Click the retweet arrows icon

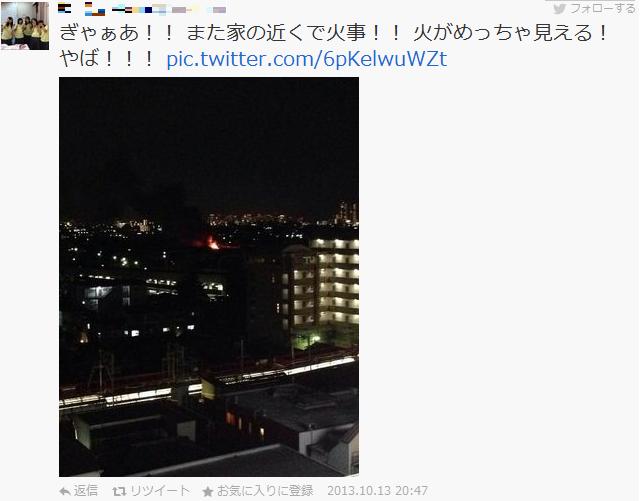tap(119, 492)
